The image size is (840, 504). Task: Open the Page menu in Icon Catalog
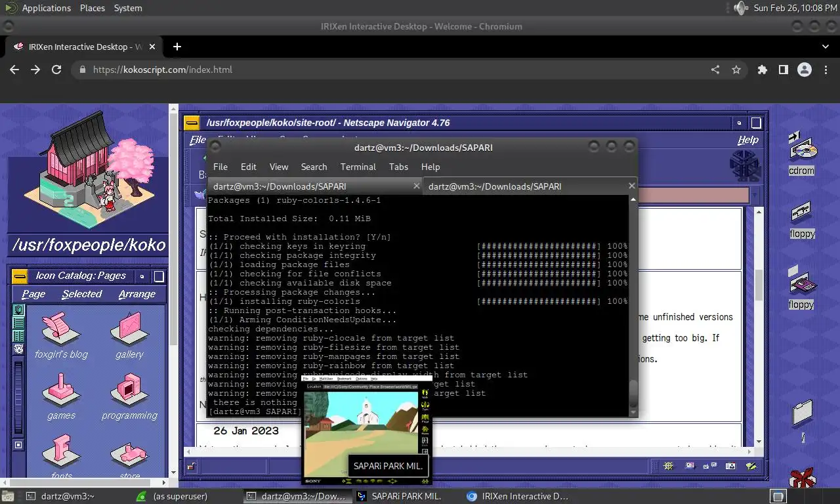click(33, 294)
